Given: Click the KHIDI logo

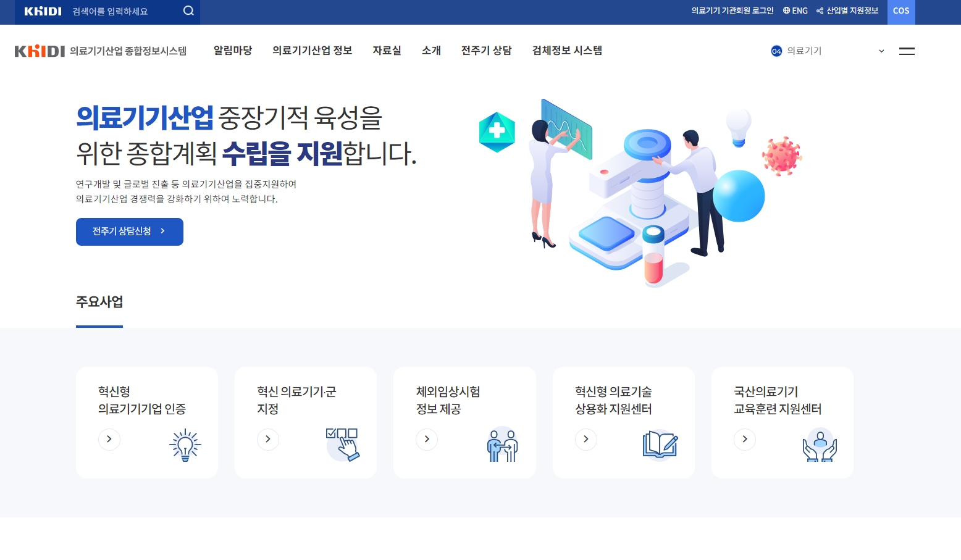Looking at the screenshot, I should point(40,51).
